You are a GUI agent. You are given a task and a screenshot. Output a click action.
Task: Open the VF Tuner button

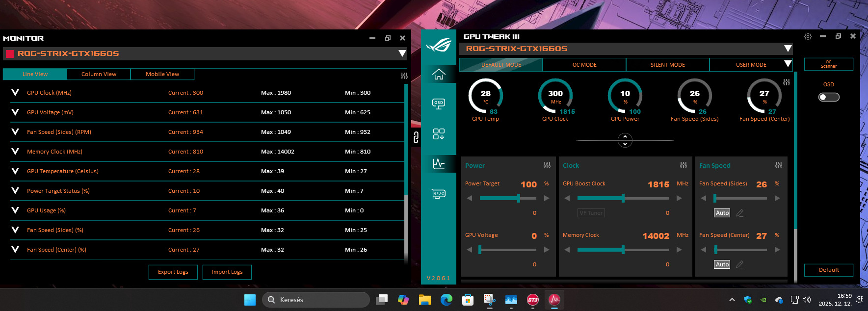[591, 213]
